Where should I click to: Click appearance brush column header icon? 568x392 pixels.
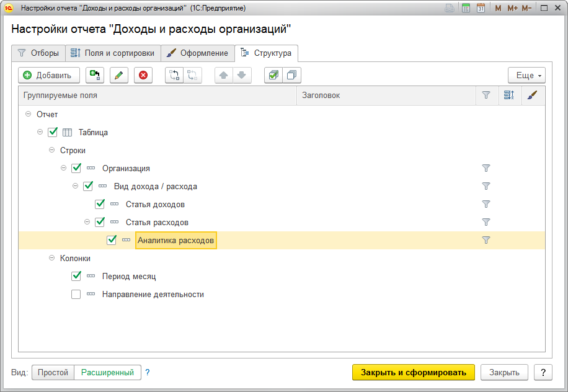click(x=532, y=96)
